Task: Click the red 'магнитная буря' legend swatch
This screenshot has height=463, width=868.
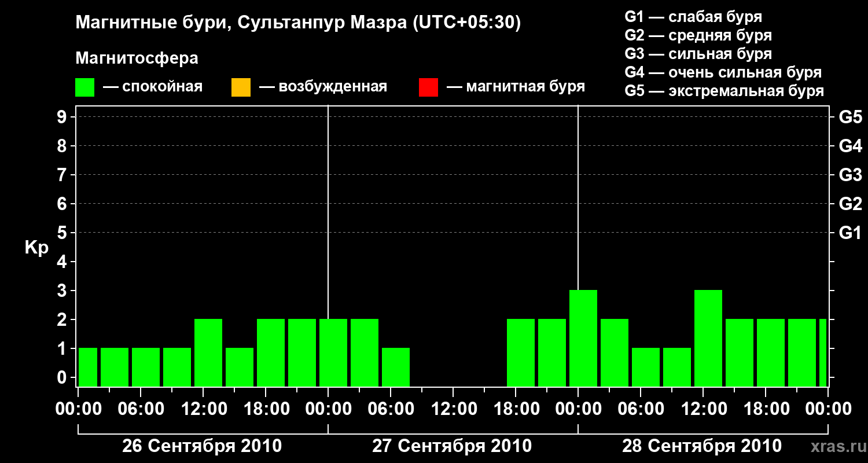Action: pyautogui.click(x=428, y=87)
